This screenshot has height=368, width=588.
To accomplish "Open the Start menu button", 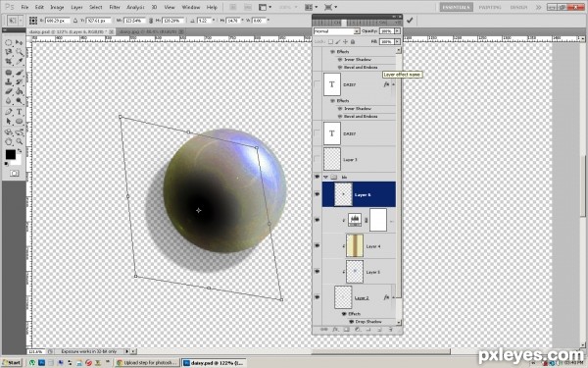I will tap(12, 363).
